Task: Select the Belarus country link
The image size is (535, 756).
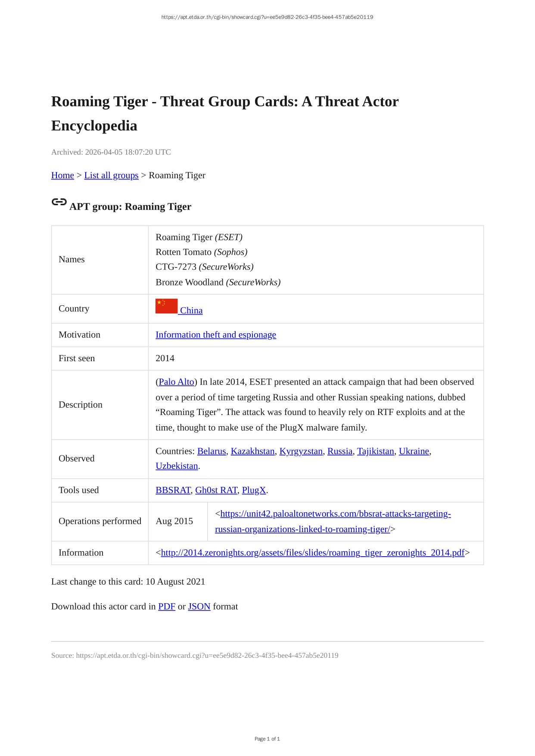Action: pos(212,451)
